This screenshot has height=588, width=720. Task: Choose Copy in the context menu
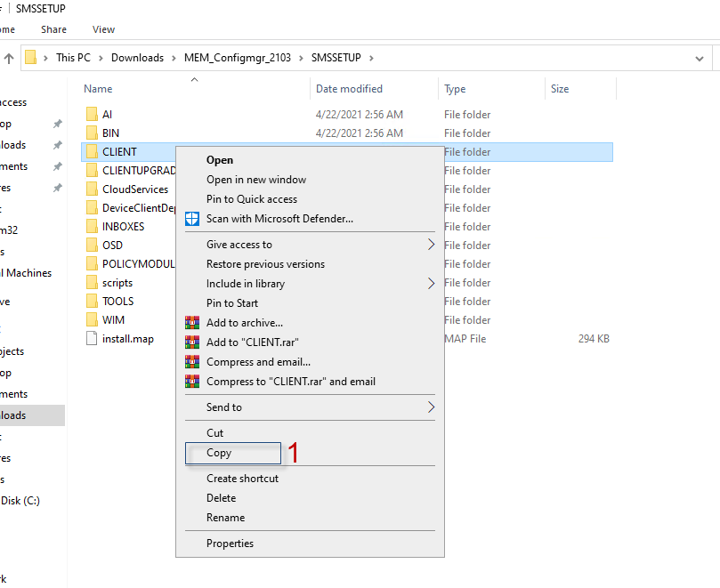pos(219,453)
